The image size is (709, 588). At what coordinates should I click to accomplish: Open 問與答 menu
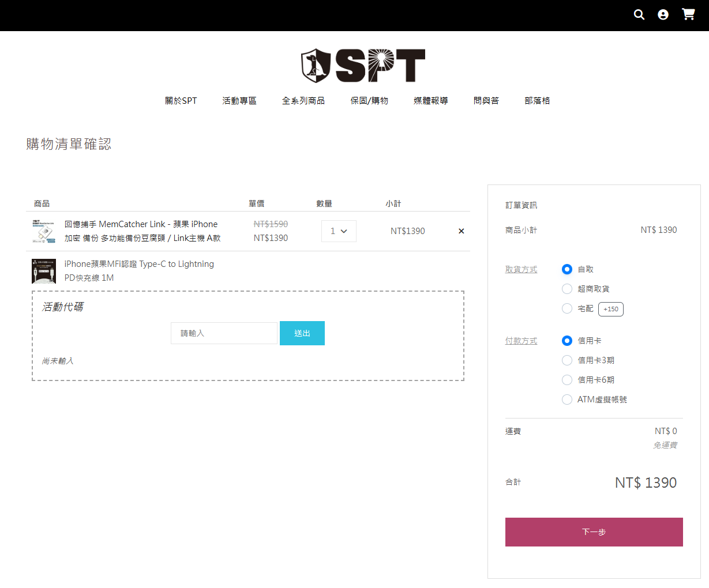point(486,101)
